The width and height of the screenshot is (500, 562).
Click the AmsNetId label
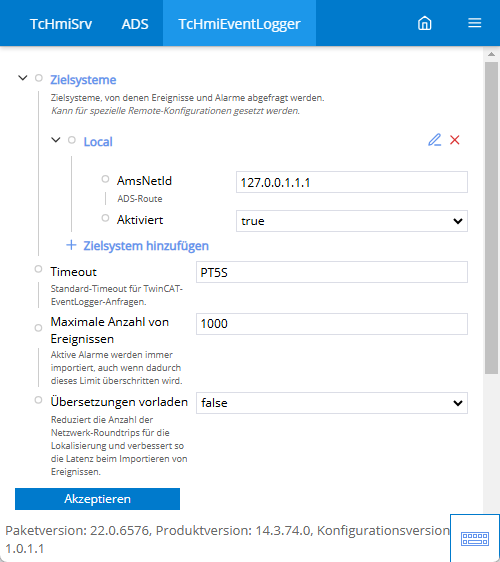(x=144, y=181)
